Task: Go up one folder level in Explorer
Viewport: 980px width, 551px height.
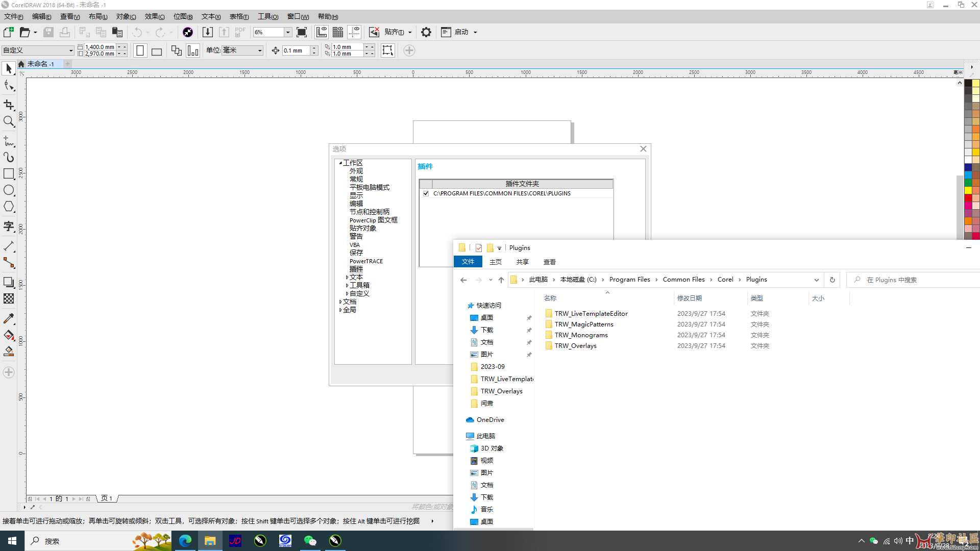Action: coord(501,280)
